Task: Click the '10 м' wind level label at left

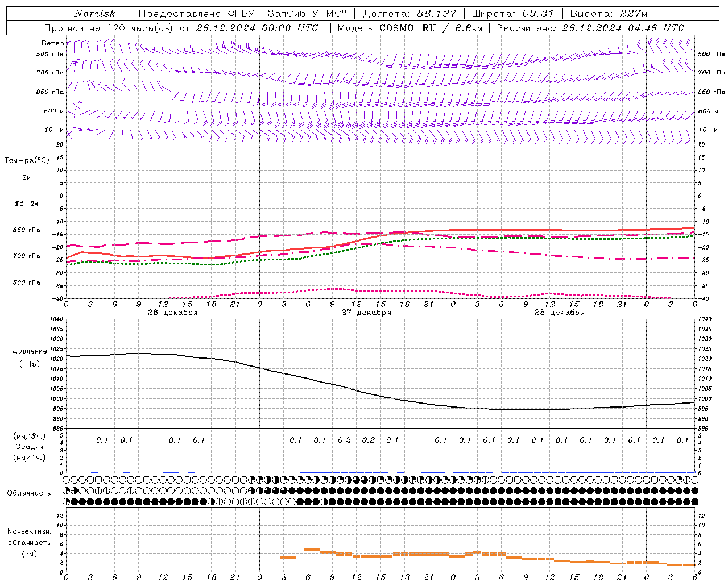Action: tap(55, 130)
